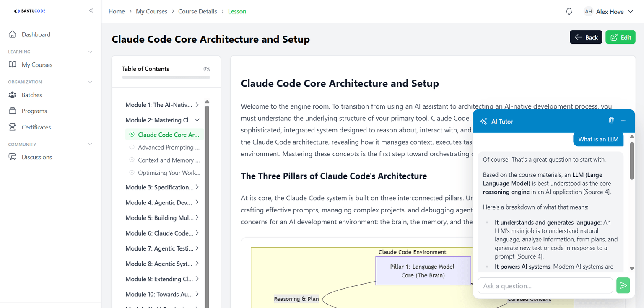Image resolution: width=644 pixels, height=308 pixels.
Task: Click the 0% progress label
Action: [207, 69]
